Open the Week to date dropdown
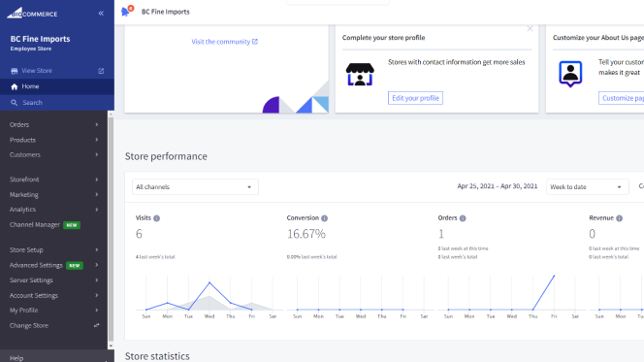This screenshot has width=644, height=362. point(588,187)
